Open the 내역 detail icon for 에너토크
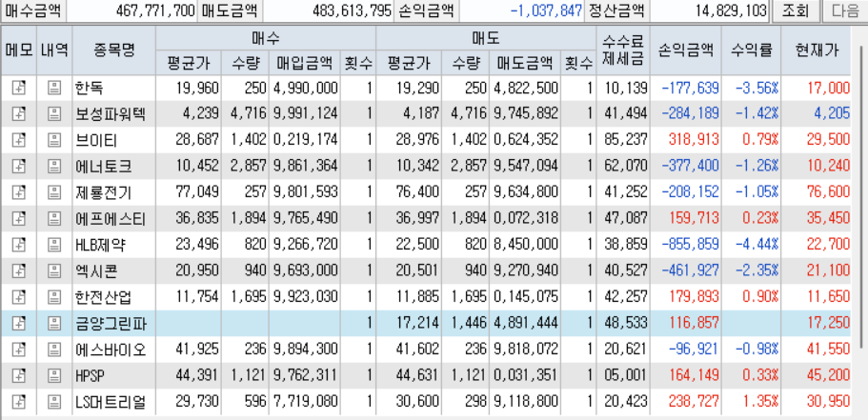 coord(54,166)
